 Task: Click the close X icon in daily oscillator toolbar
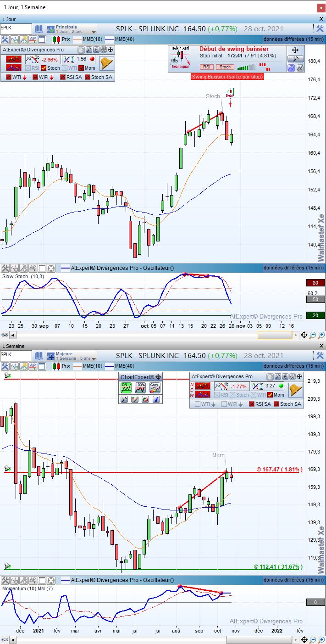tap(51, 268)
